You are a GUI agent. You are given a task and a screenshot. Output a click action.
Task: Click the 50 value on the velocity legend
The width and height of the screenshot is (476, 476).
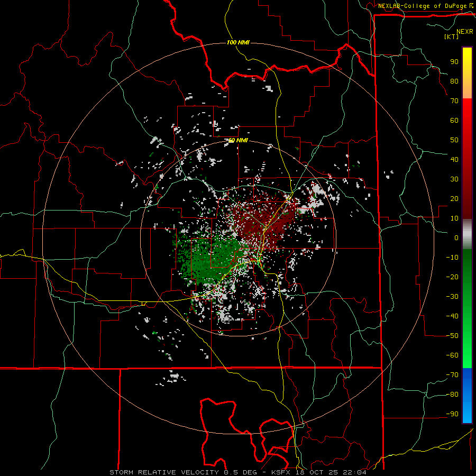454,140
